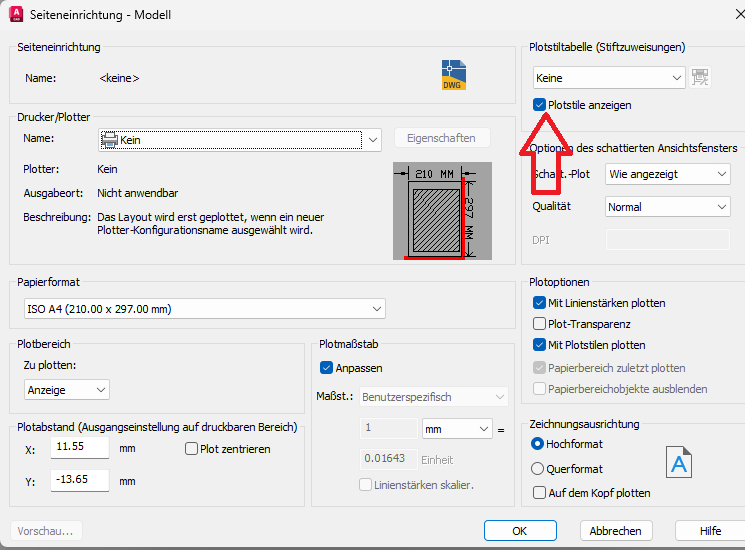Click the Abbrechen button
745x550 pixels.
616,531
